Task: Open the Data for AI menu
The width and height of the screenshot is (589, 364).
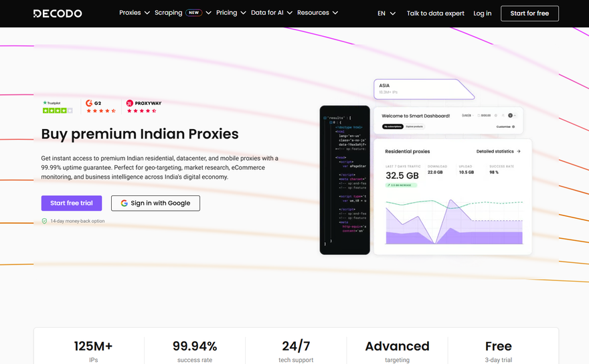Action: 267,13
